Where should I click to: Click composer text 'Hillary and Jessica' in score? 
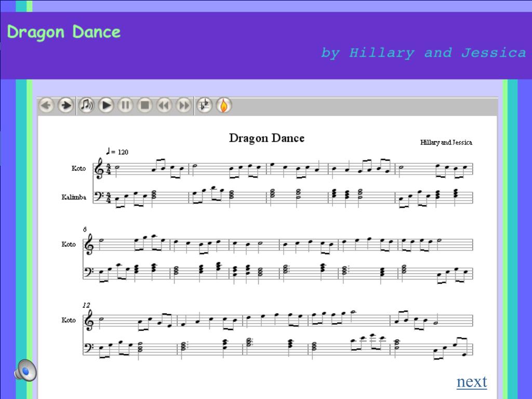[446, 142]
